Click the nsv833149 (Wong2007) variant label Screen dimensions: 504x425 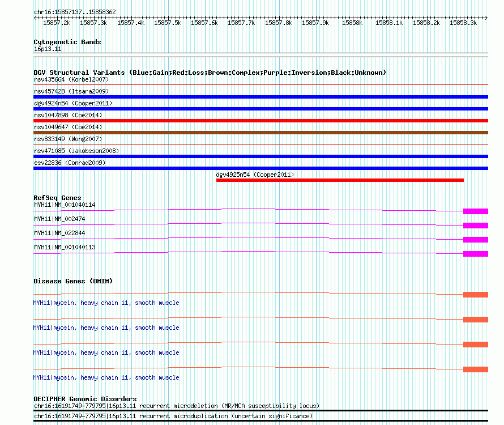pos(68,139)
